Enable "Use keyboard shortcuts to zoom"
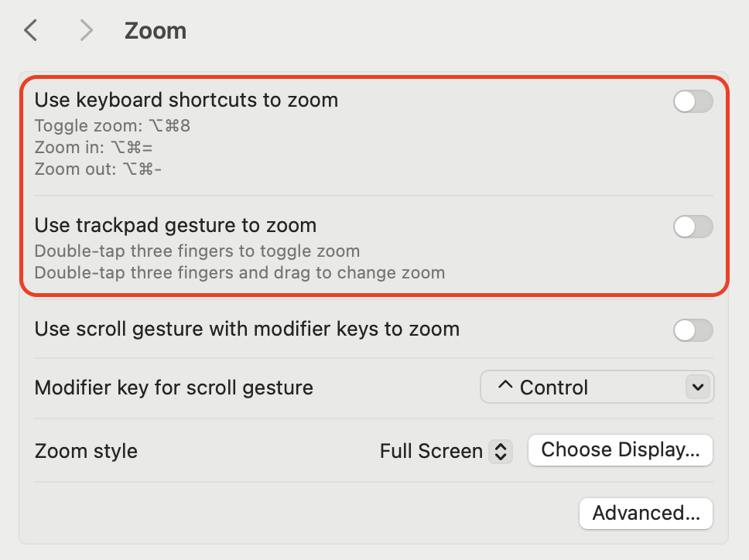Screen dimensions: 749x560 click(693, 101)
